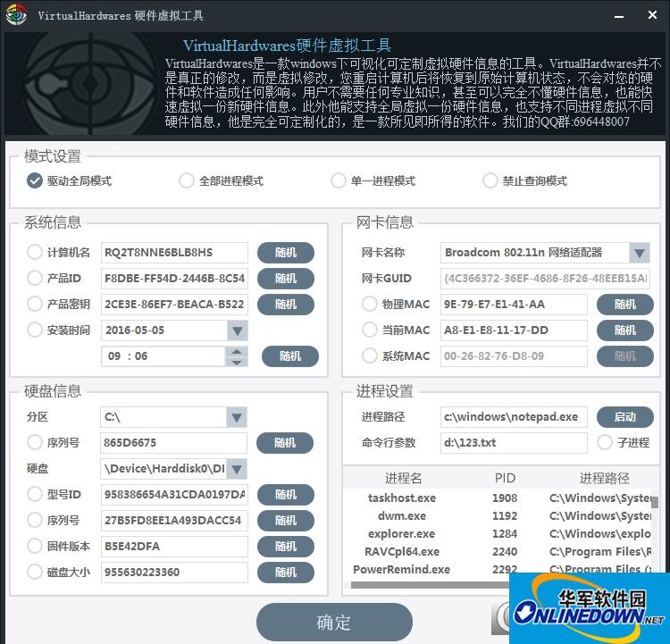Randomize 型号ID with 随机 button
The width and height of the screenshot is (670, 644).
[286, 495]
